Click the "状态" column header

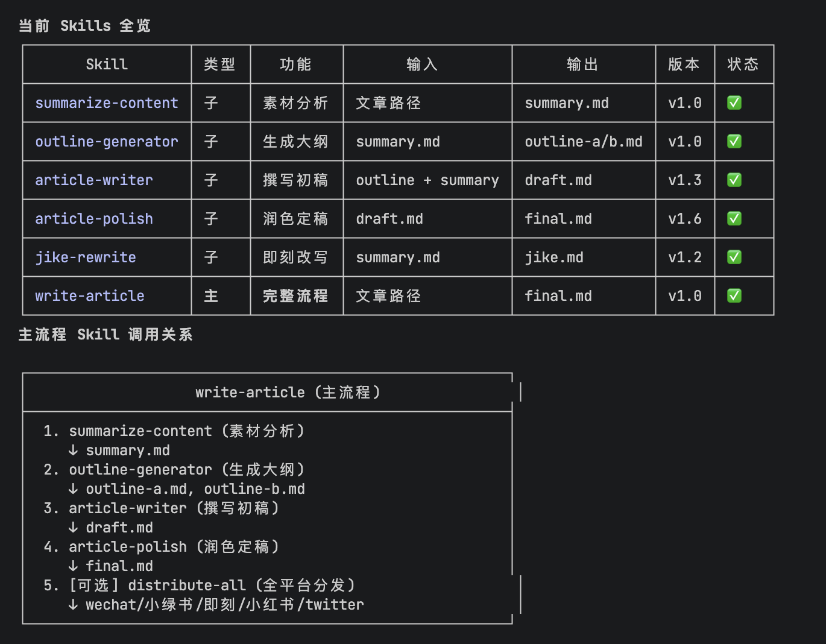pos(743,65)
